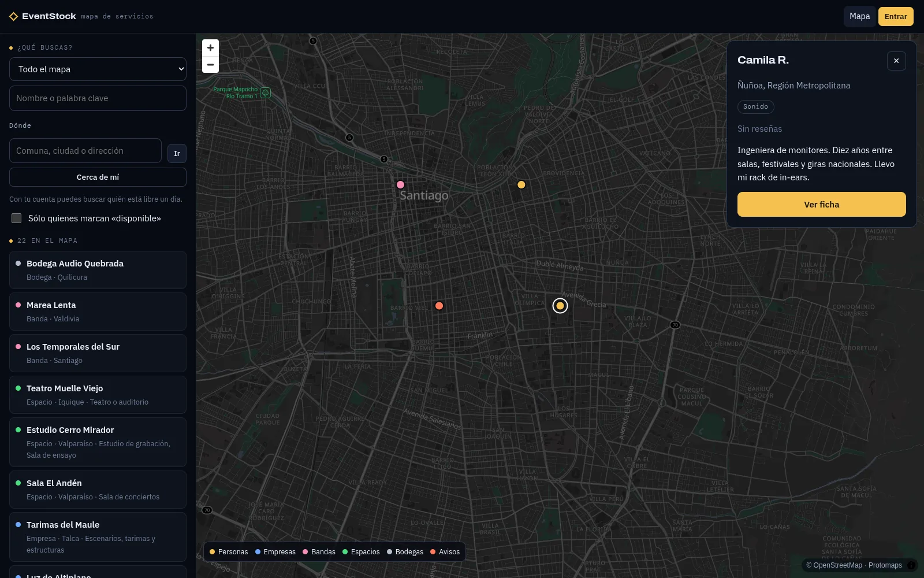Click the EventStock diamond logo
Image resolution: width=924 pixels, height=578 pixels.
tap(14, 17)
